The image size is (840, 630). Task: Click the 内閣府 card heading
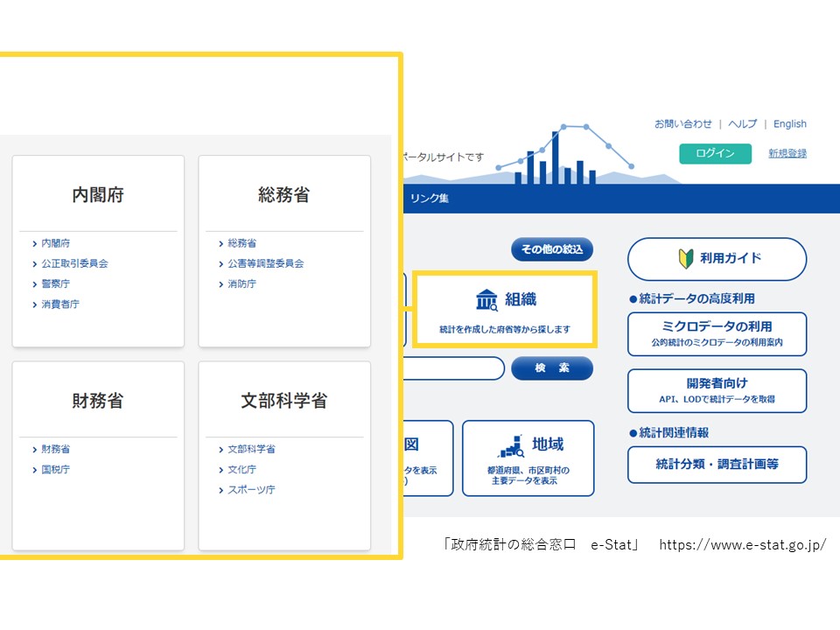(98, 194)
